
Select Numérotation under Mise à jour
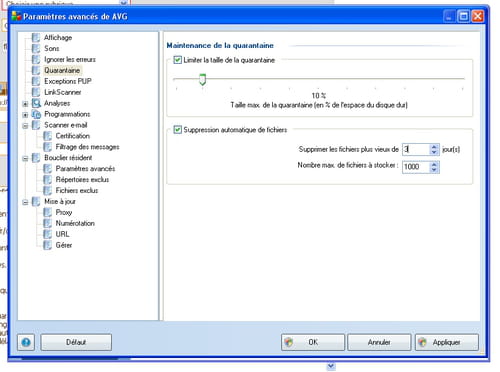tap(75, 223)
